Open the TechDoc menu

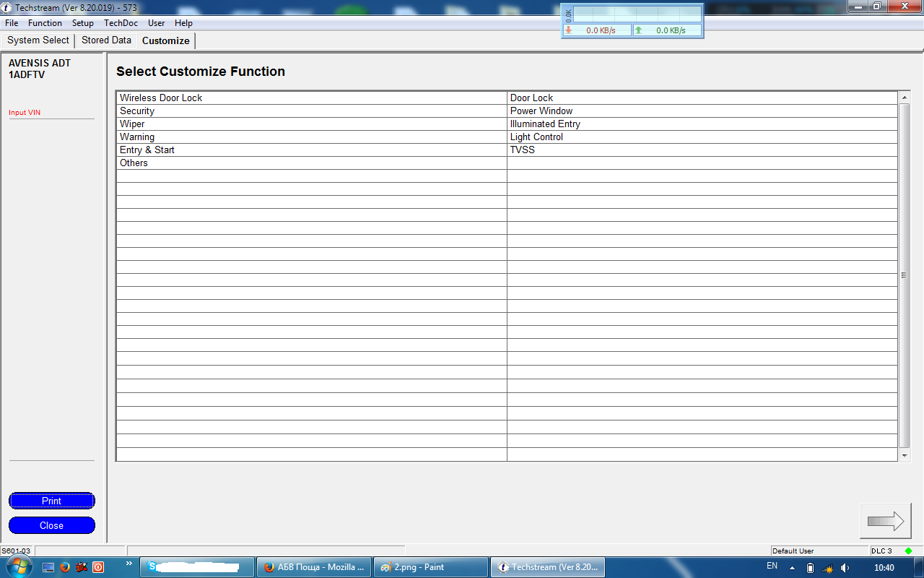coord(121,23)
